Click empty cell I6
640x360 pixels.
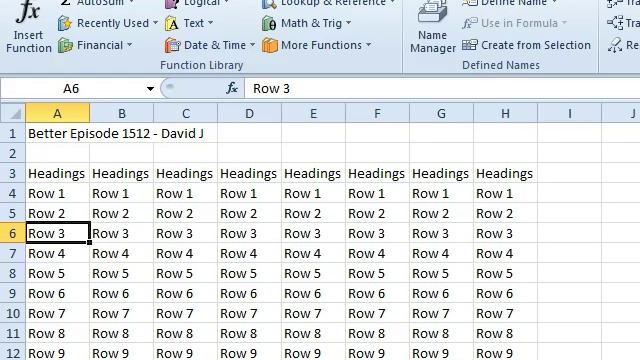(x=569, y=233)
